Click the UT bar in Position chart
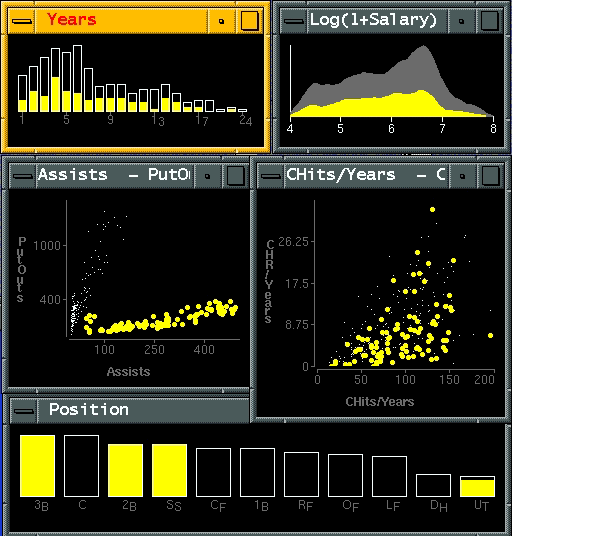 point(477,487)
